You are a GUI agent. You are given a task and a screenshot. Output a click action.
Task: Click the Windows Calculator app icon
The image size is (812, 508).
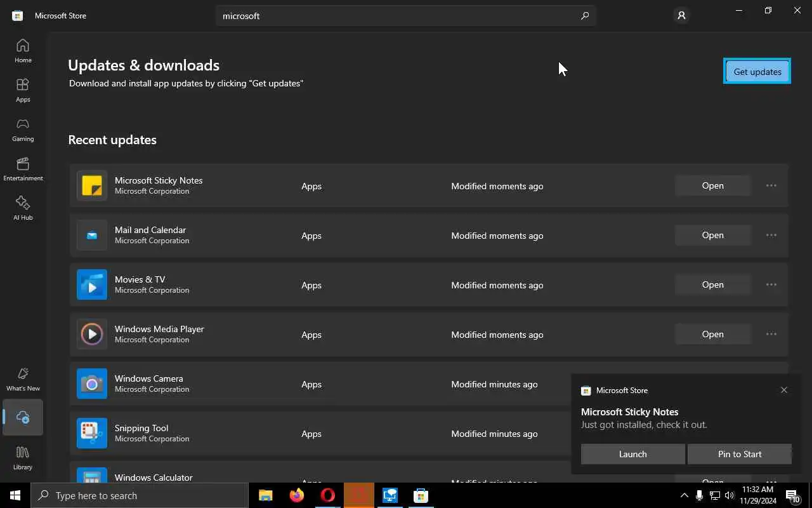[92, 476]
